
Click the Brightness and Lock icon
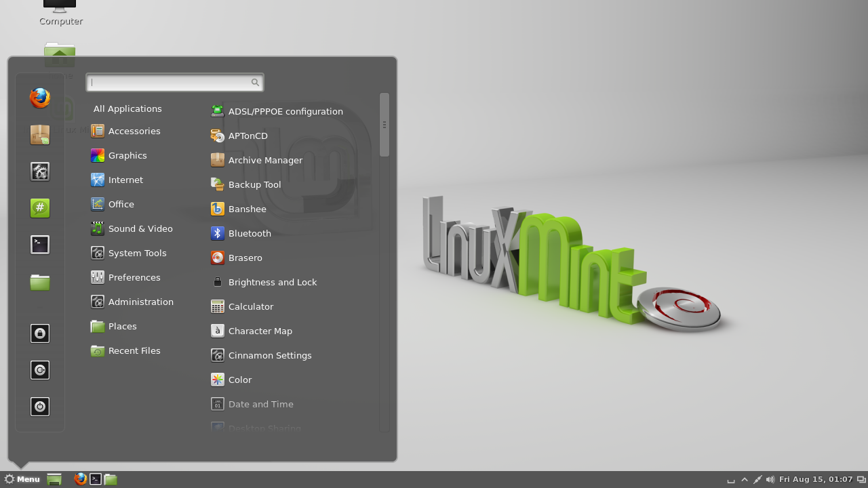[218, 282]
